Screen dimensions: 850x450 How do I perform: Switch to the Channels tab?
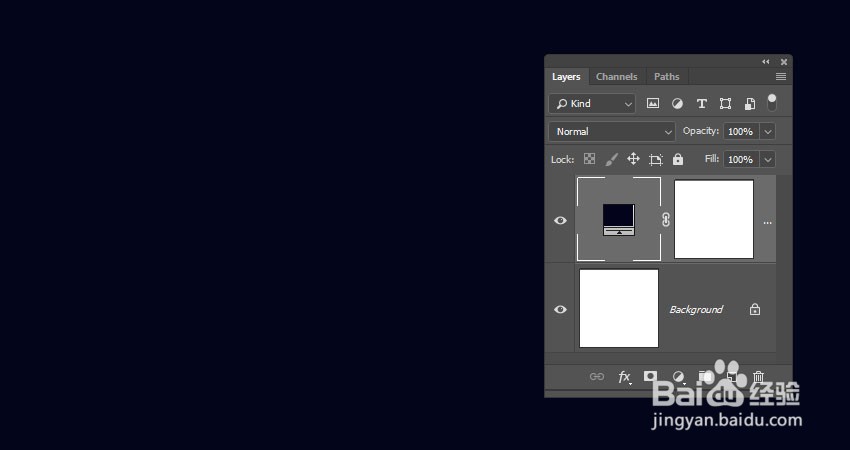(616, 76)
